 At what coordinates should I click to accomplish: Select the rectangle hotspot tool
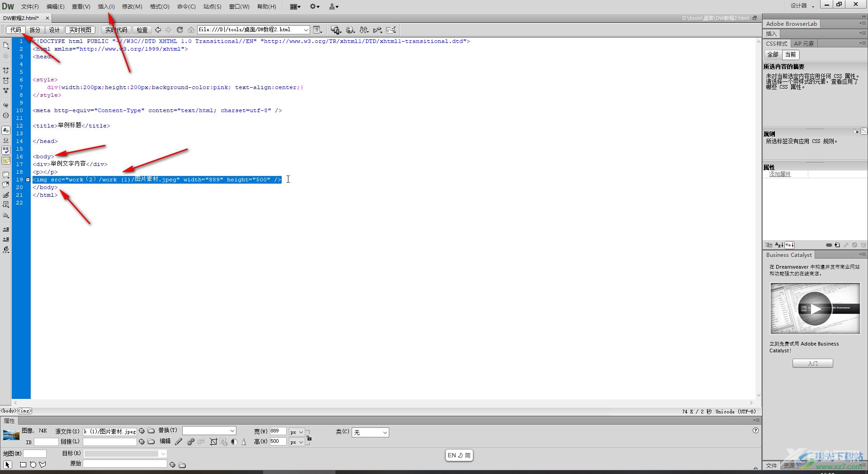[x=23, y=465]
